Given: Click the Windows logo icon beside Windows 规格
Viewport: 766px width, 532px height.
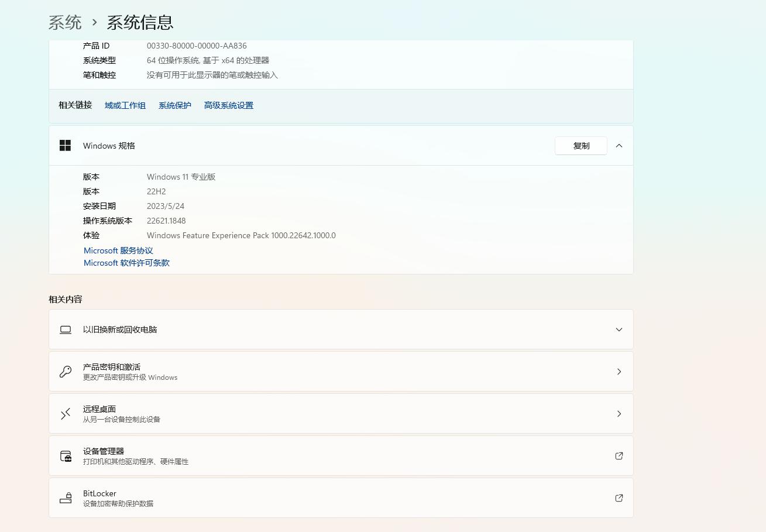Looking at the screenshot, I should point(65,145).
